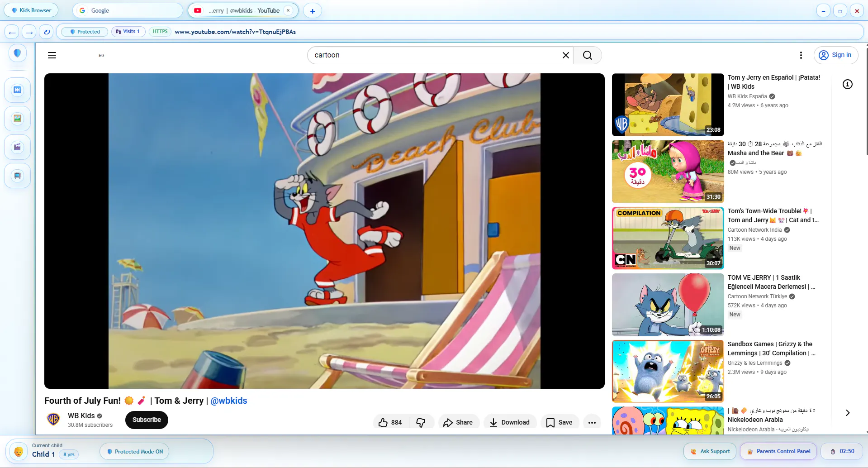Click the Share button
Screen dimensions: 868x468
click(458, 422)
